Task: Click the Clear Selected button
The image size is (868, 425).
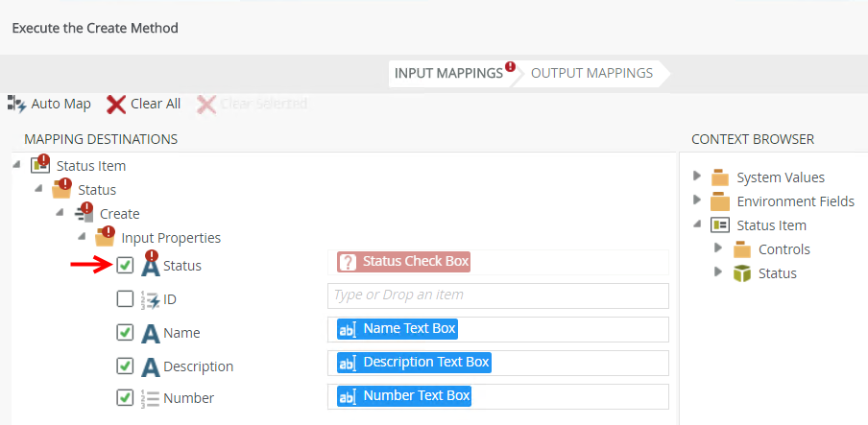Action: [253, 104]
